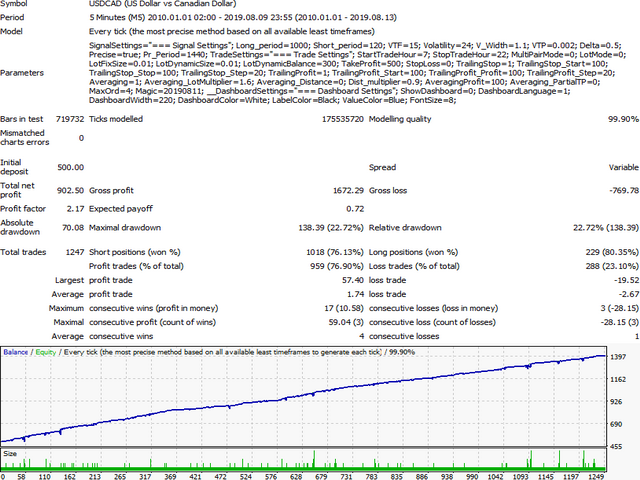Click Gross profit value 1672.29

pos(348,191)
